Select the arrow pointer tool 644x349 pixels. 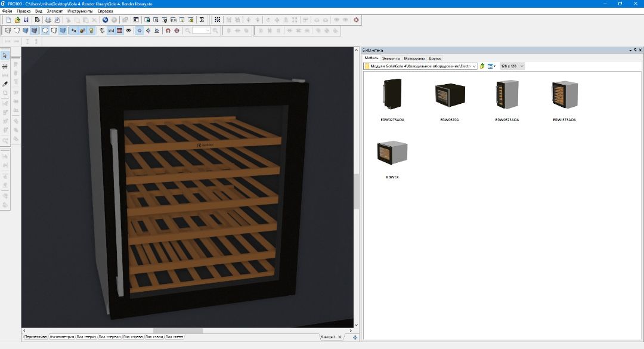coord(5,55)
